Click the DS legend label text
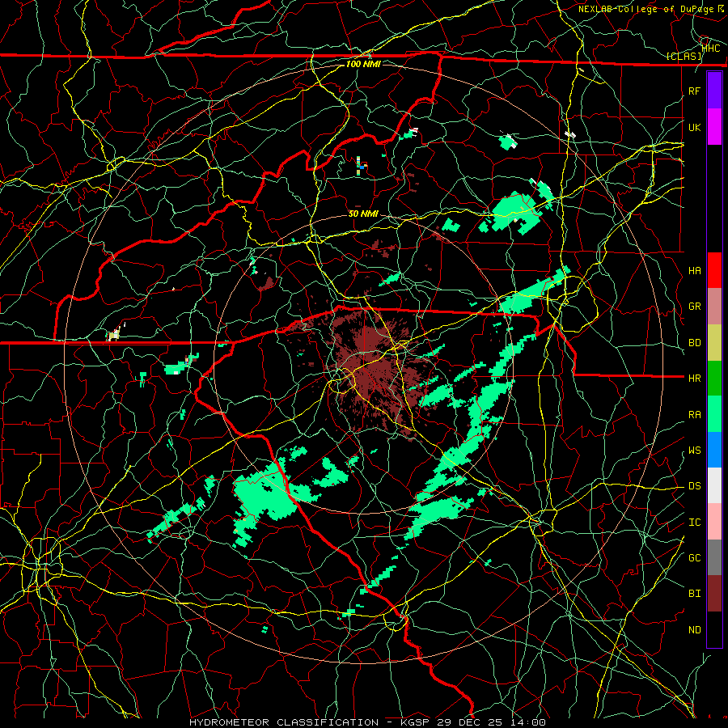728x728 pixels. [x=694, y=486]
